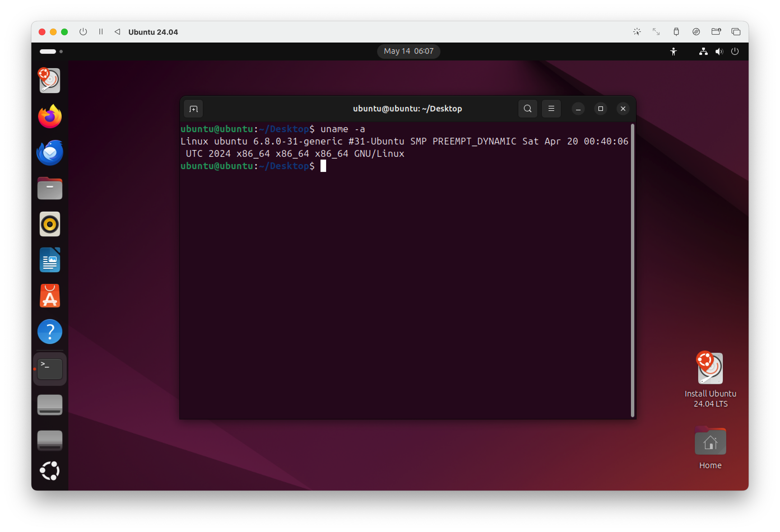Click the terminal search icon
This screenshot has height=532, width=780.
(527, 109)
